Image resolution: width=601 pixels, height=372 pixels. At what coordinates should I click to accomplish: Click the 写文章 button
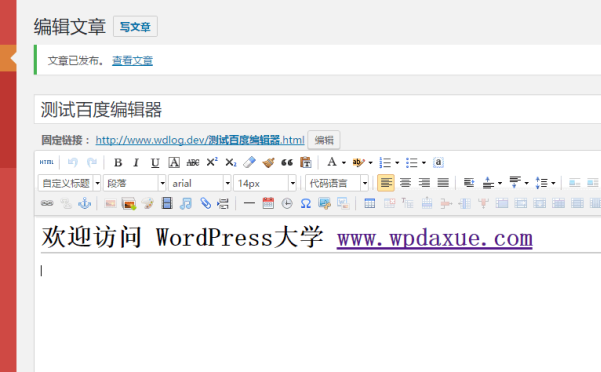click(x=135, y=26)
